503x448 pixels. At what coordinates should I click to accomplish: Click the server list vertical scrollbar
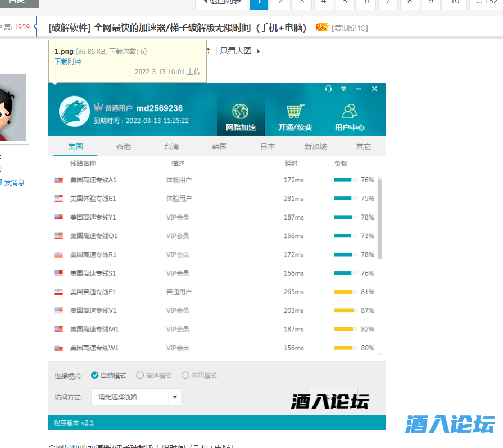pos(380,219)
